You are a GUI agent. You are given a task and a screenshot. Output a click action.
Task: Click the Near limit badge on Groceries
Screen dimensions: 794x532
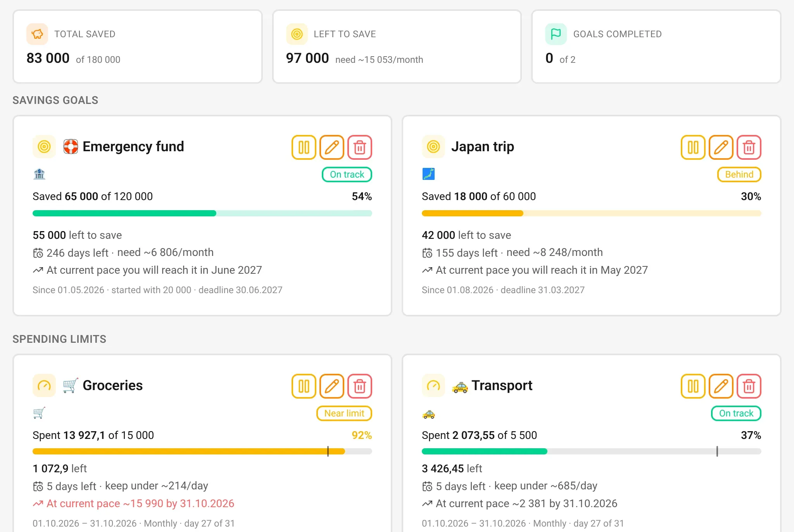point(344,413)
